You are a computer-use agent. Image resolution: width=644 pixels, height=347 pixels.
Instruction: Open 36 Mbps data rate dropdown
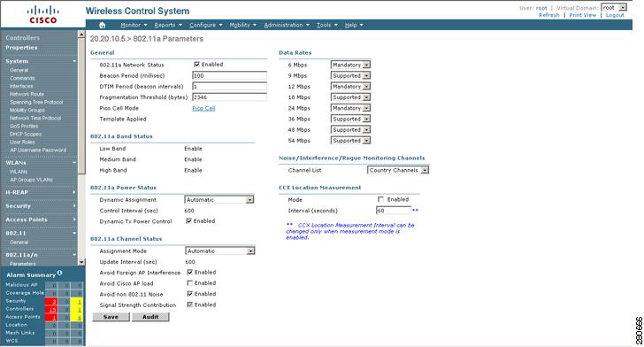pos(350,119)
